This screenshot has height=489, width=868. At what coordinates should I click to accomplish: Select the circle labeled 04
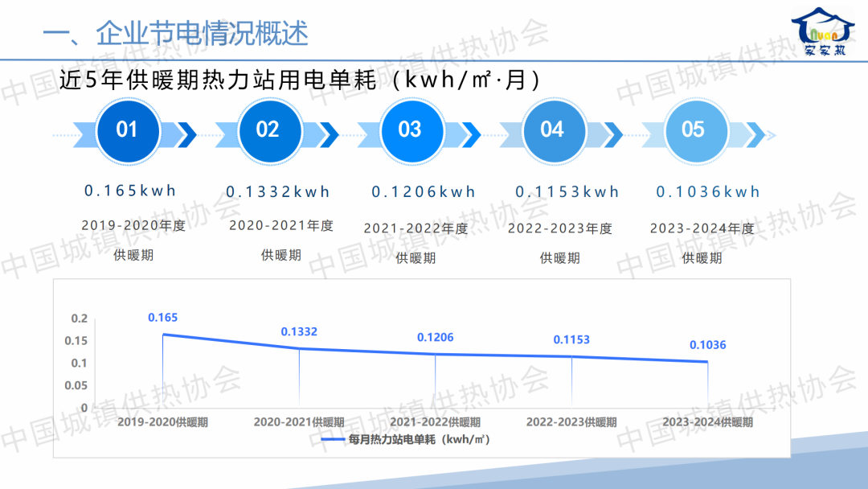pos(552,130)
